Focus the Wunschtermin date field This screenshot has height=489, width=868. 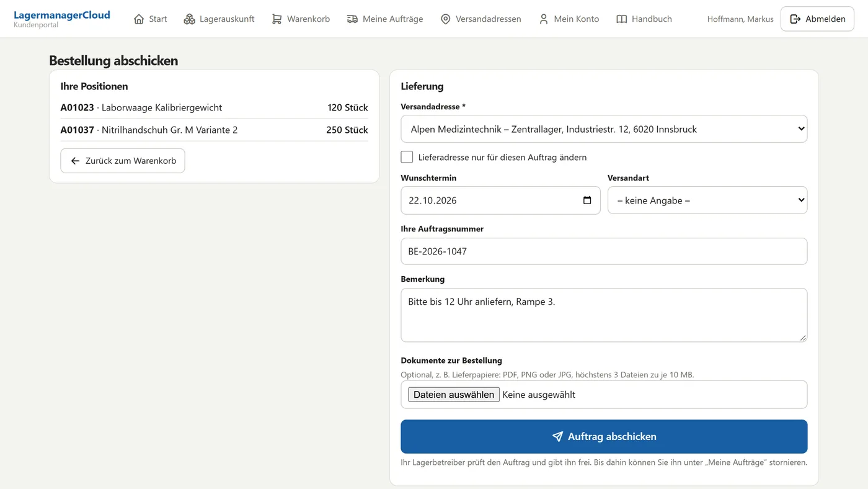(500, 200)
